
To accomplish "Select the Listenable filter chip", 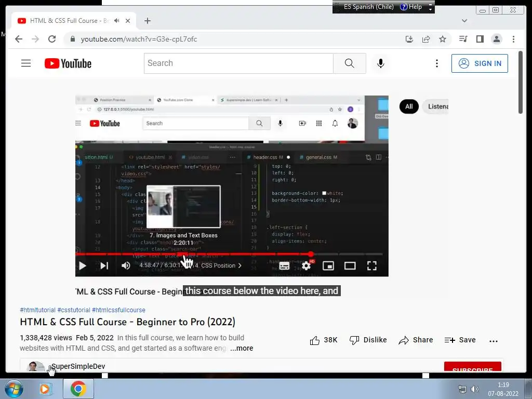I will (436, 107).
